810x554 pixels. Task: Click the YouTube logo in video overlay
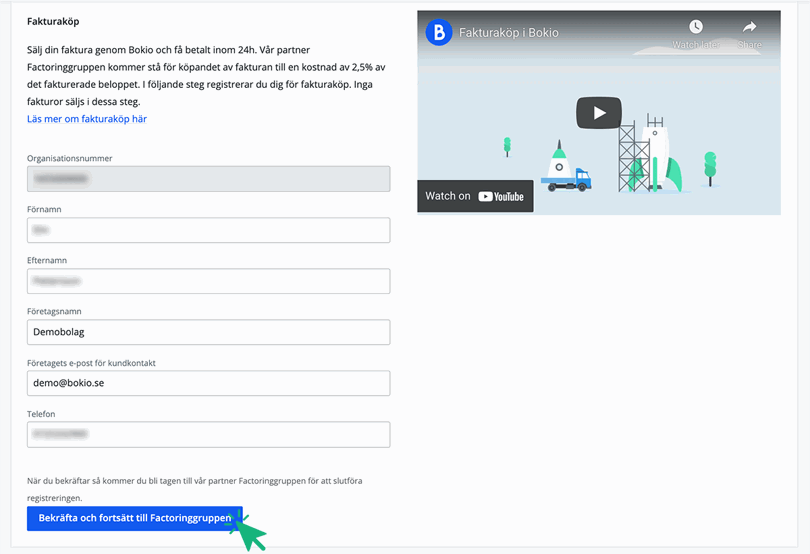[x=501, y=197]
